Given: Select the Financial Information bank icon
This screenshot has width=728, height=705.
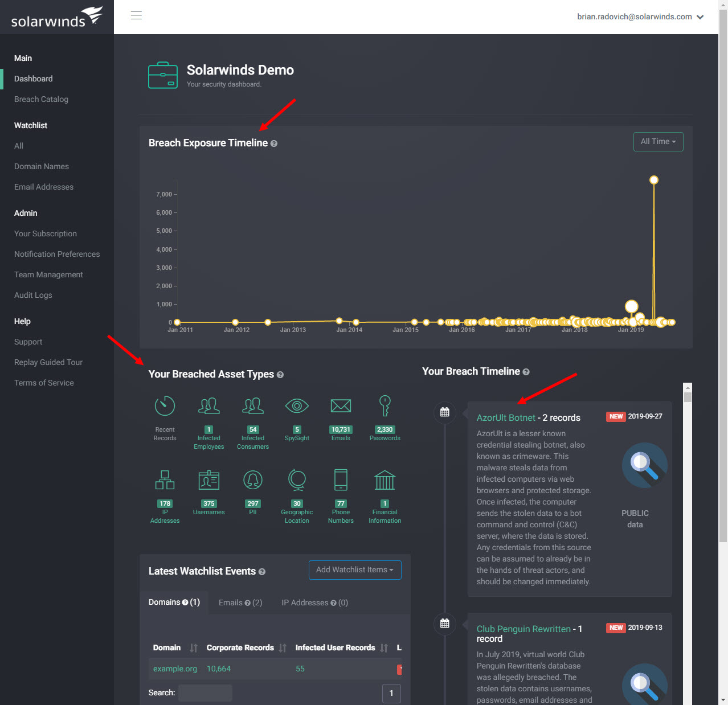Looking at the screenshot, I should click(385, 480).
